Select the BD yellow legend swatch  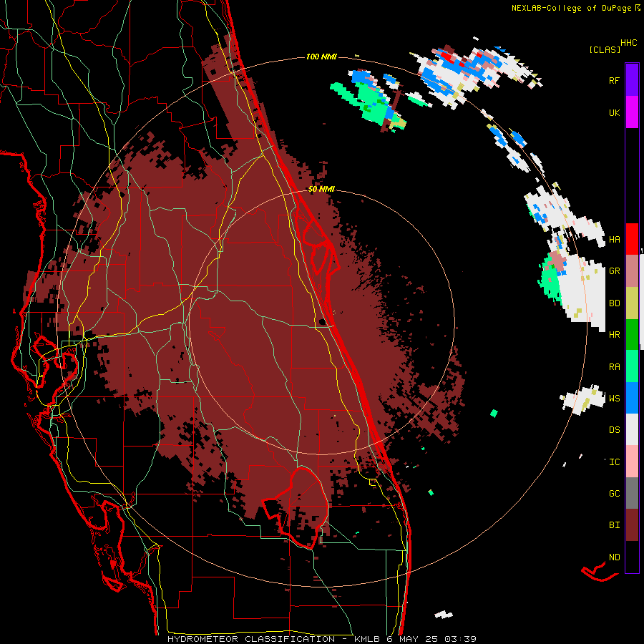632,303
